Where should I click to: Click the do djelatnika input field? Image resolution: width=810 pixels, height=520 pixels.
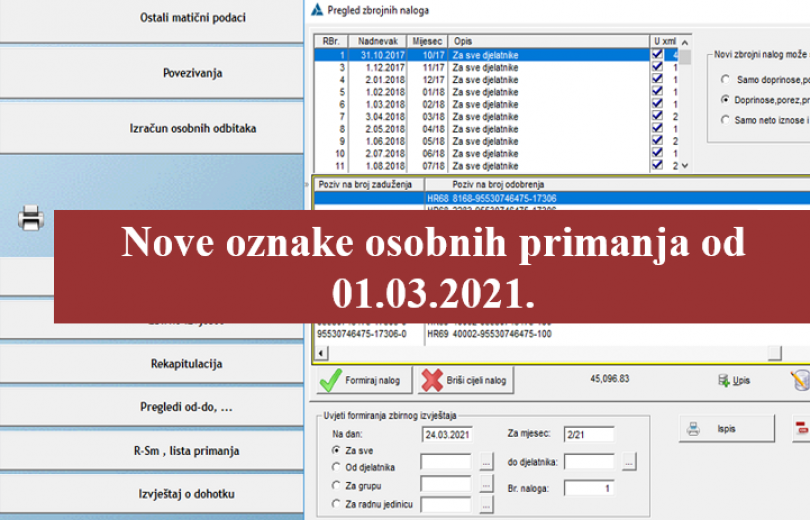pos(589,462)
